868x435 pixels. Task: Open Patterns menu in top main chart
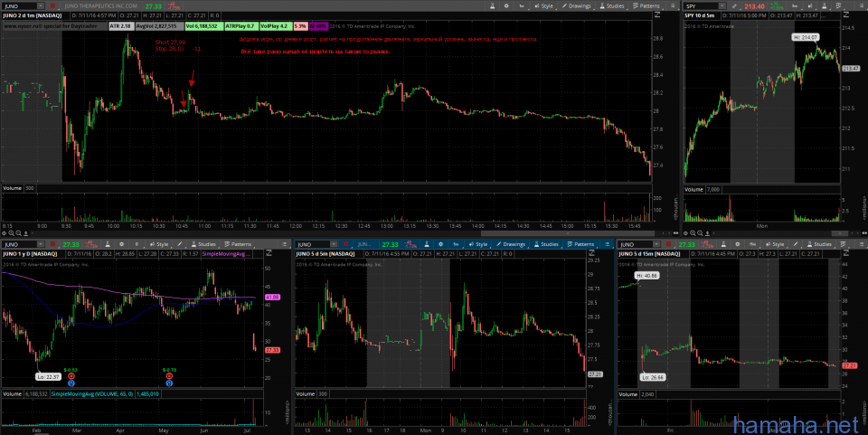[646, 6]
